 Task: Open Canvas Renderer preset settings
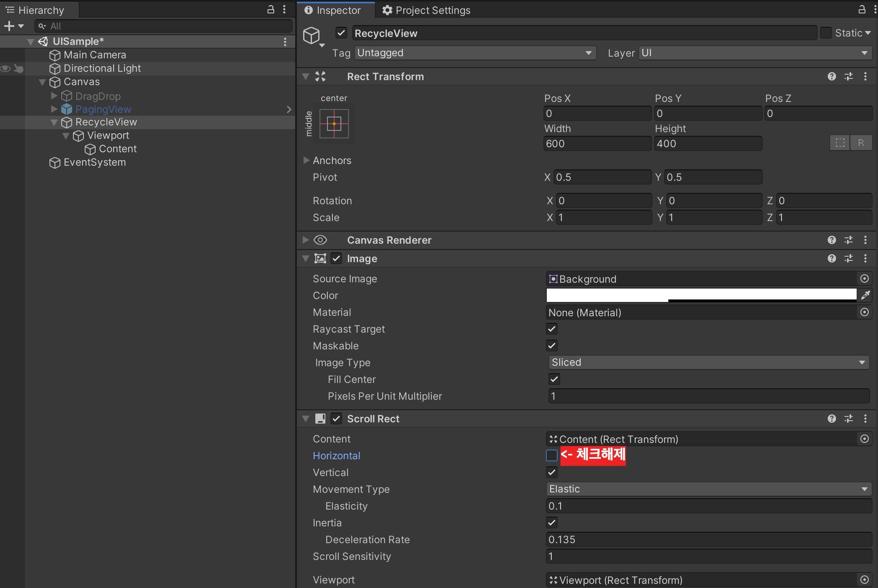click(x=849, y=240)
